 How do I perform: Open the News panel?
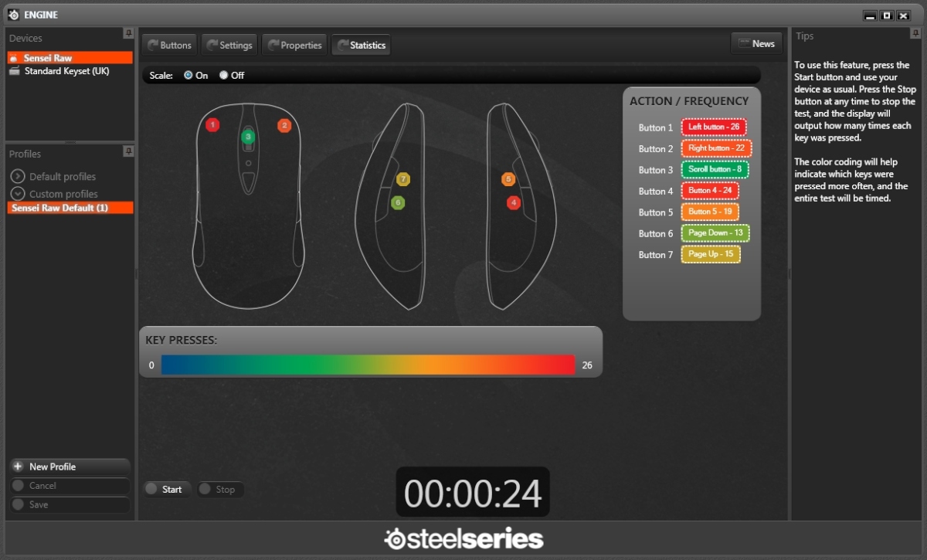click(756, 43)
